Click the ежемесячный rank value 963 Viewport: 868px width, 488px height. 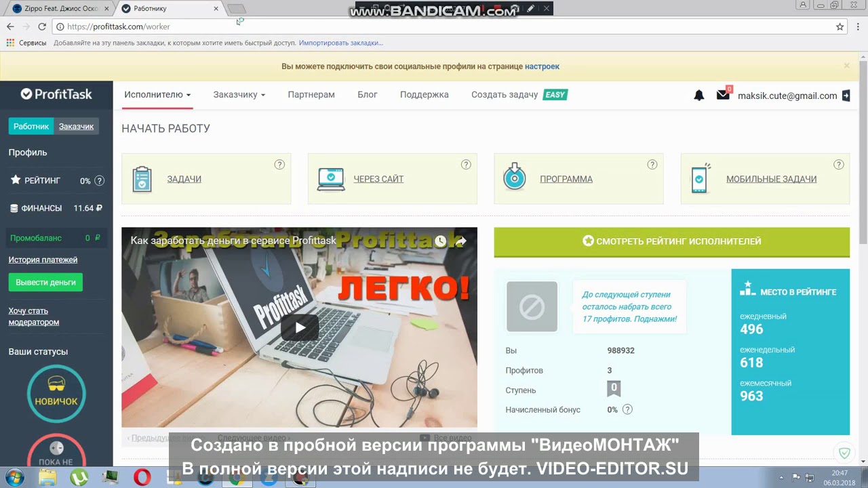[751, 396]
